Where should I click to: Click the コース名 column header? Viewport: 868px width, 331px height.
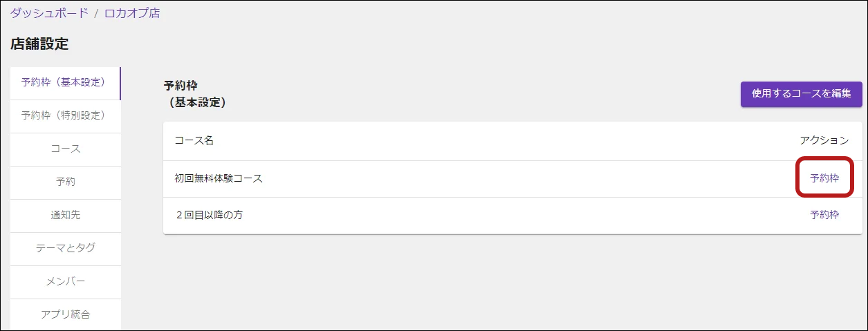coord(194,140)
